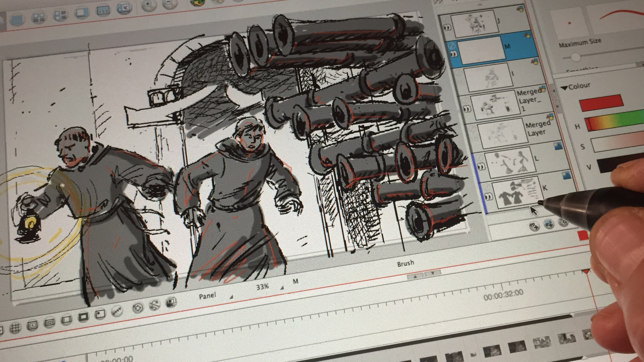Click the camera path dotted-line icon
644x362 pixels.
(x=117, y=312)
